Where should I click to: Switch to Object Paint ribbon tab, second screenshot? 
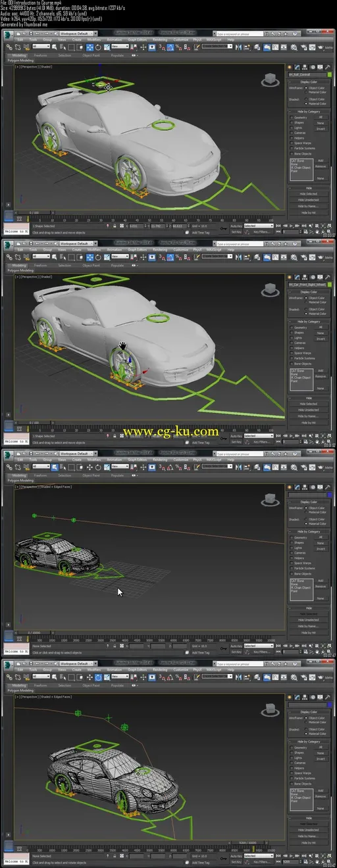click(x=90, y=266)
